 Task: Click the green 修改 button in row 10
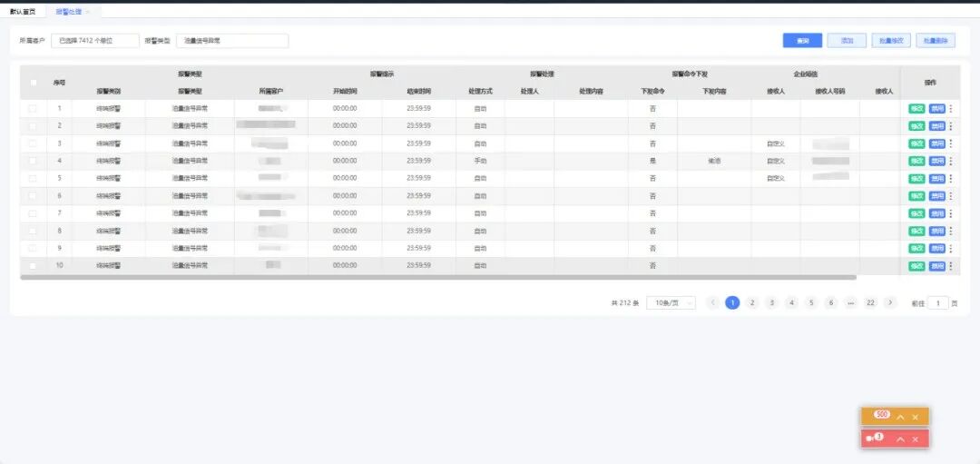[916, 266]
